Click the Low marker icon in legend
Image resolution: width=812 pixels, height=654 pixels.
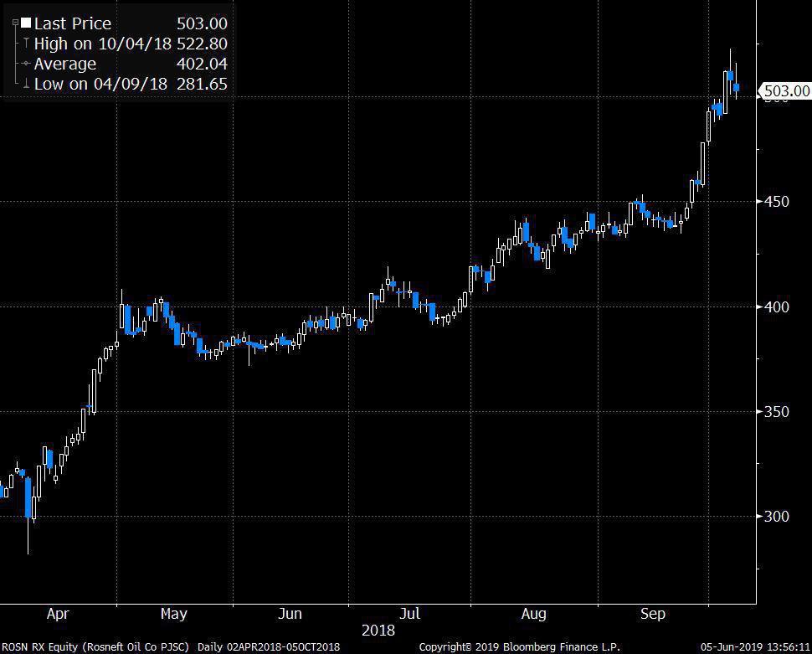click(x=26, y=84)
